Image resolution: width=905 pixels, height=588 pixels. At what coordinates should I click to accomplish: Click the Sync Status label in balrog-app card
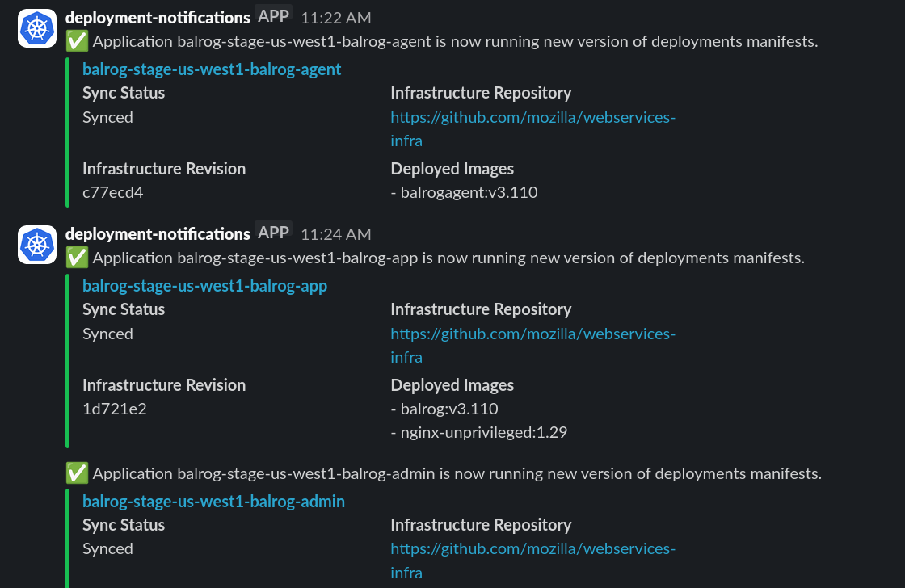124,309
